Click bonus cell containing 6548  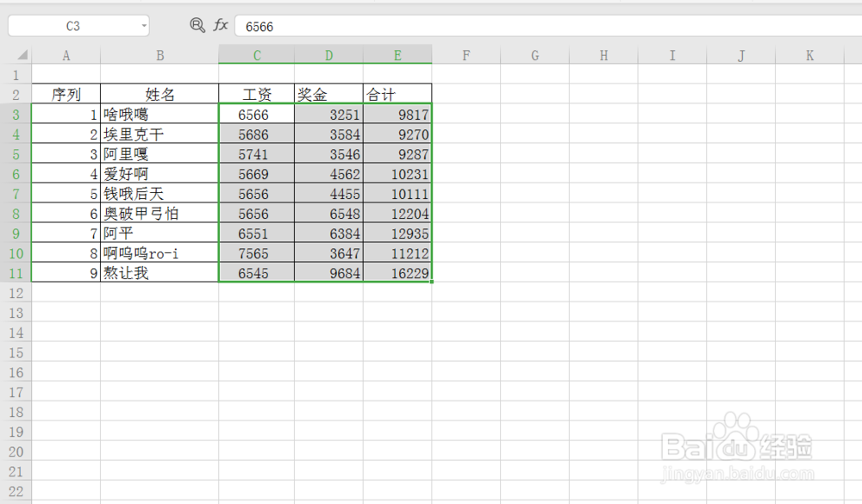328,214
